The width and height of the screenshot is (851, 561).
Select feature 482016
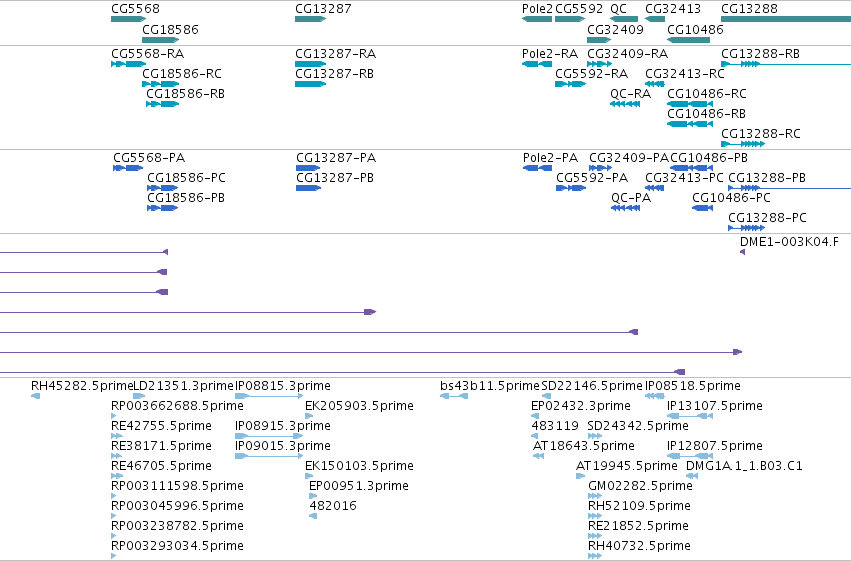click(x=313, y=517)
